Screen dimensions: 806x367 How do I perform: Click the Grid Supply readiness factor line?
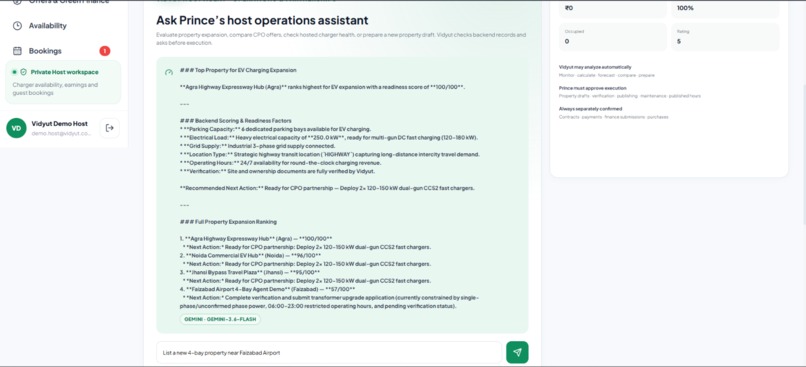[257, 146]
